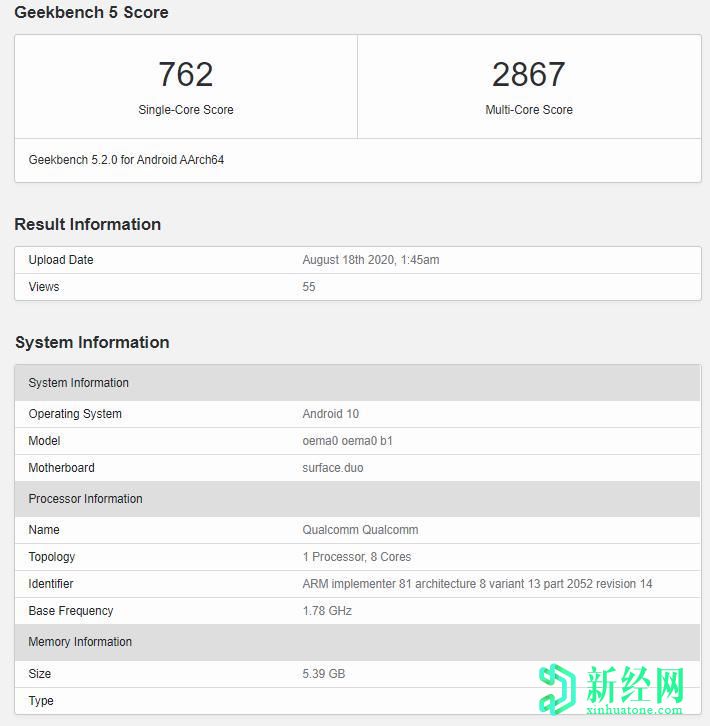Select the Android 10 operating system value
The height and width of the screenshot is (726, 710).
(330, 414)
